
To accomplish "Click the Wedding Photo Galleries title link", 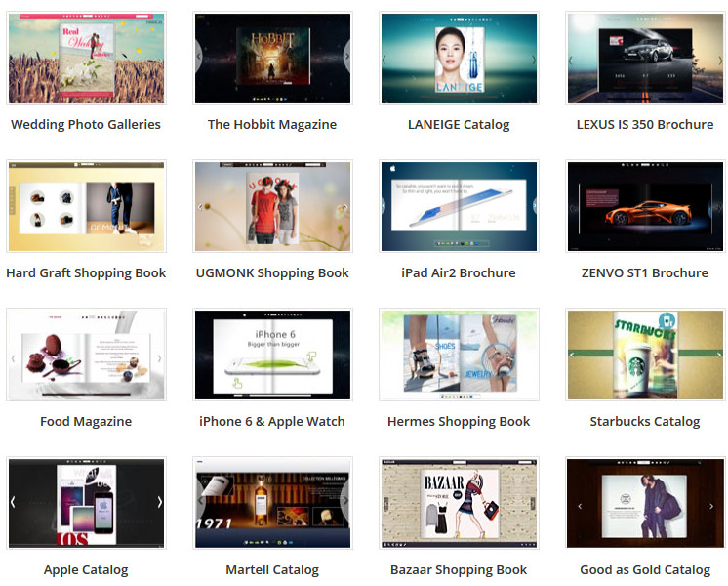I will point(86,125).
